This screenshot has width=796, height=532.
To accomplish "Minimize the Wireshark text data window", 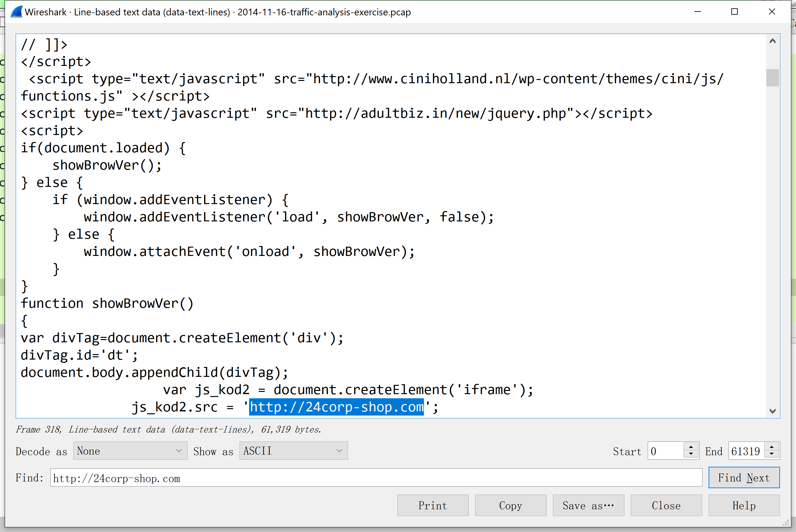I will pyautogui.click(x=697, y=12).
